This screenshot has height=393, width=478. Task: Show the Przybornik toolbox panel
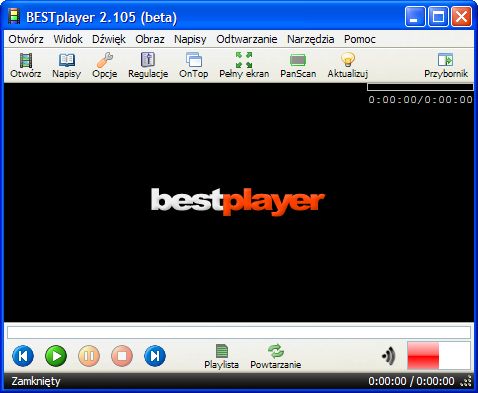click(446, 65)
